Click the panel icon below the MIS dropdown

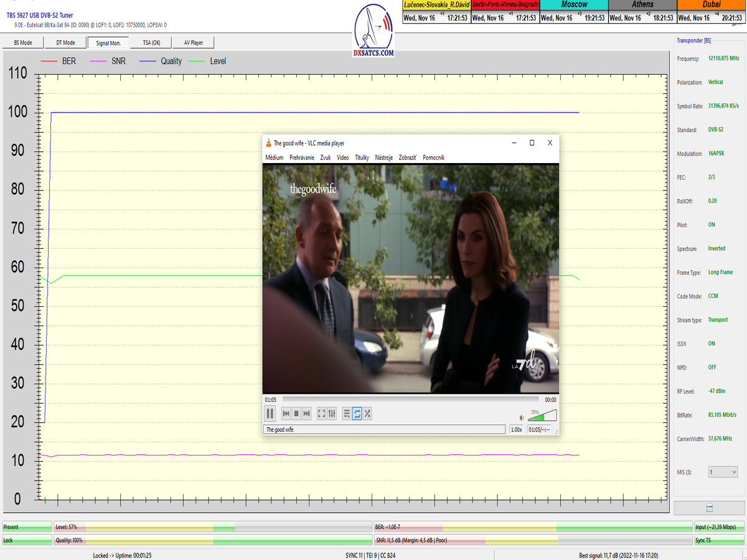(x=709, y=508)
